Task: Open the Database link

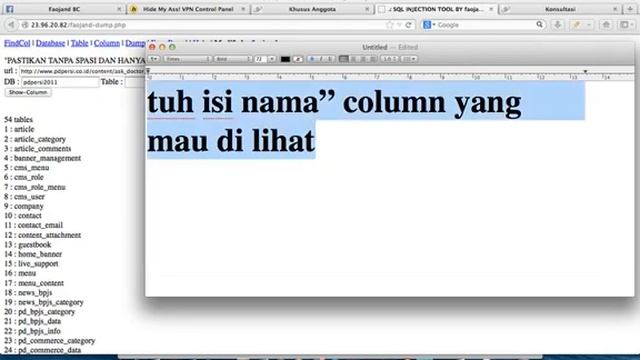Action: (x=50, y=43)
